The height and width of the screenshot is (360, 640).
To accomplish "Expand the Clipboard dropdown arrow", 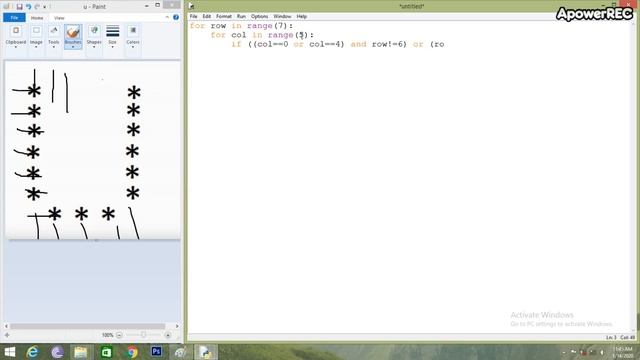I will click(16, 47).
